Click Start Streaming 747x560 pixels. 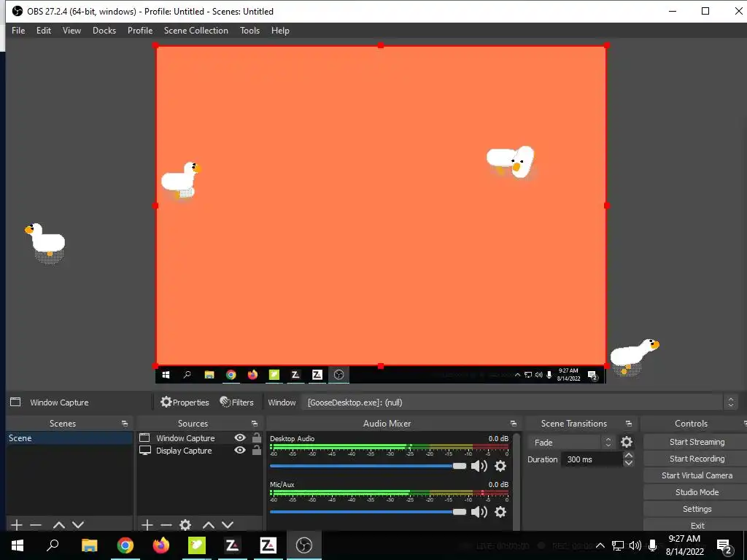pyautogui.click(x=697, y=442)
